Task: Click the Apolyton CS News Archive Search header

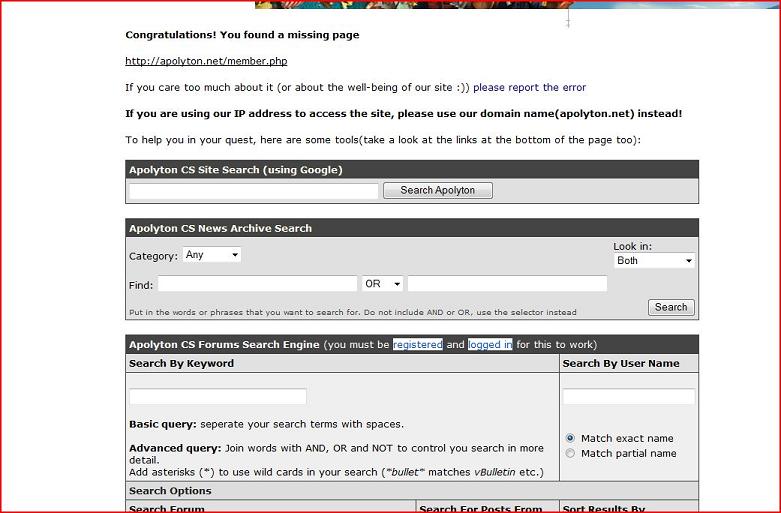Action: pyautogui.click(x=220, y=228)
